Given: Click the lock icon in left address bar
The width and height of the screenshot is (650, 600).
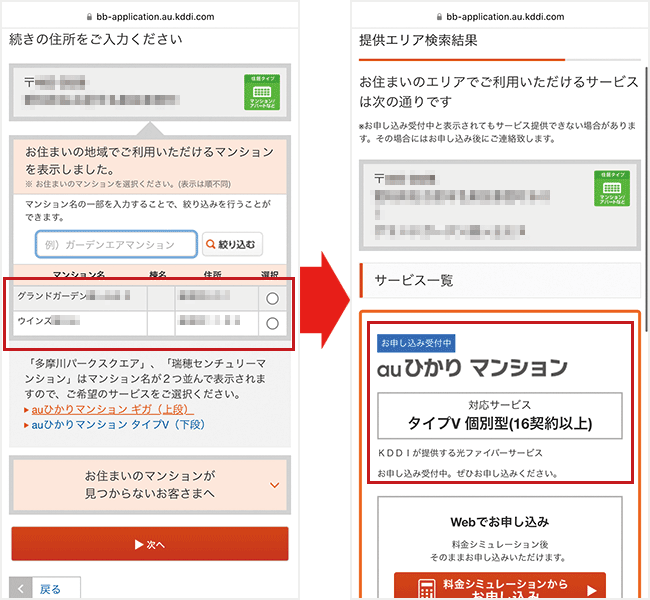Looking at the screenshot, I should [x=89, y=17].
